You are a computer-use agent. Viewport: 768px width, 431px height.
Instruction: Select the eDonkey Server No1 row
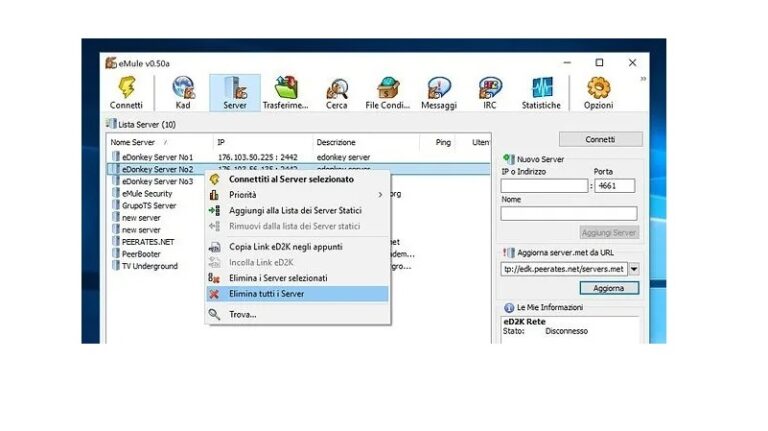[298, 157]
